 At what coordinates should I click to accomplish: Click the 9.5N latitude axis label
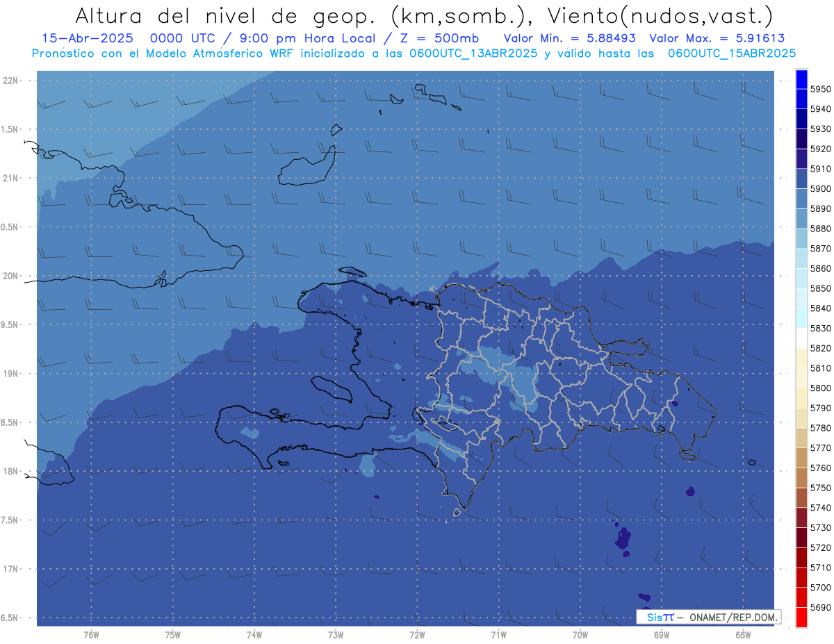tap(10, 325)
